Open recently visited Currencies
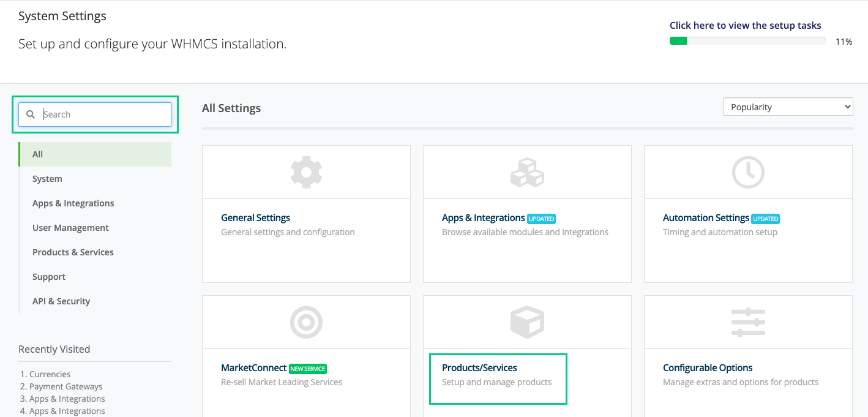The height and width of the screenshot is (417, 868). (x=50, y=374)
